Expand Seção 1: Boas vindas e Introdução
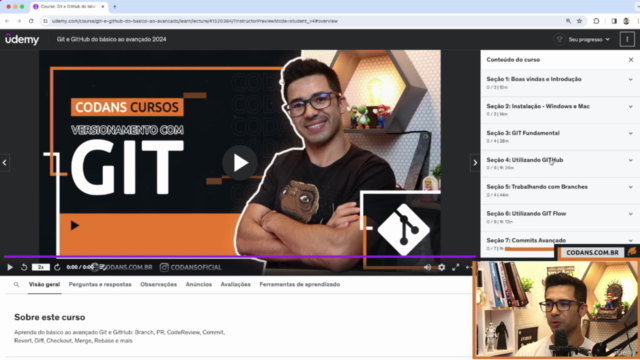Viewport: 640px width, 360px height. (560, 83)
